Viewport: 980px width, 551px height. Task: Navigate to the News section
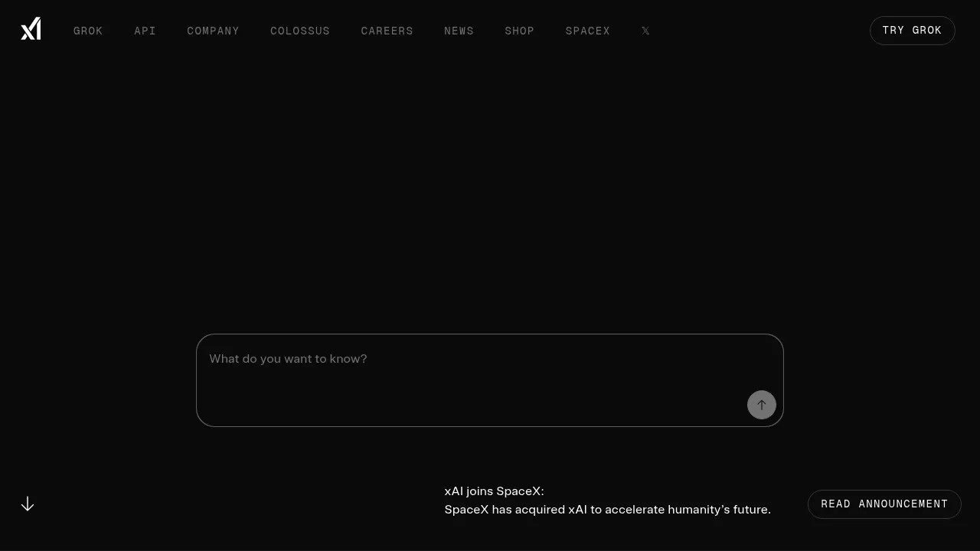[x=459, y=31]
